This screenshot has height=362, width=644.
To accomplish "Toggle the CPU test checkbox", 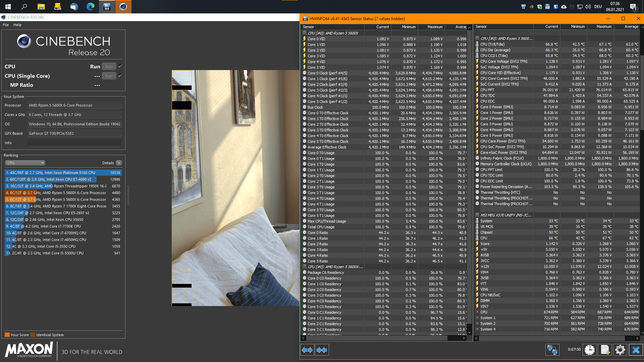I will click(x=120, y=66).
